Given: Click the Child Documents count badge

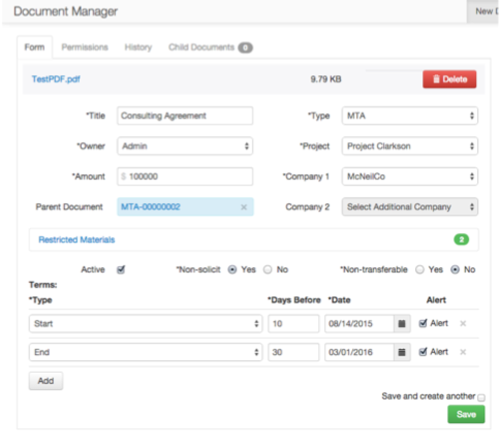Looking at the screenshot, I should pos(245,48).
